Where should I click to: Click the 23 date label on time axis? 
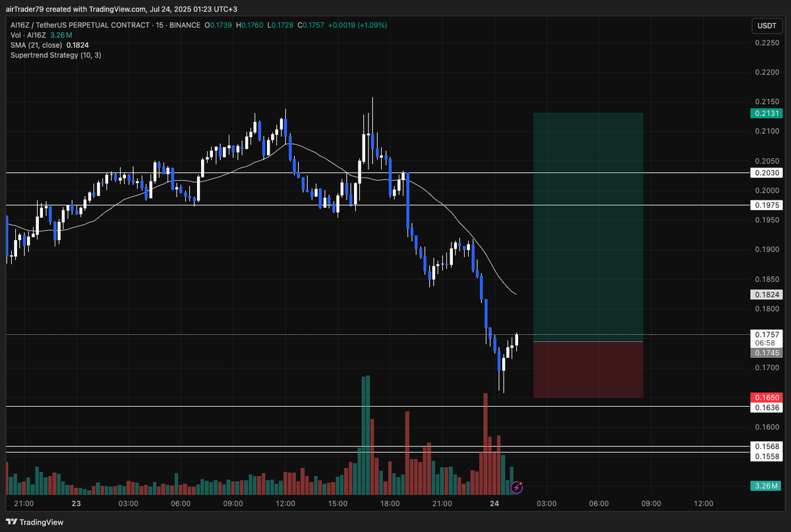tap(76, 504)
